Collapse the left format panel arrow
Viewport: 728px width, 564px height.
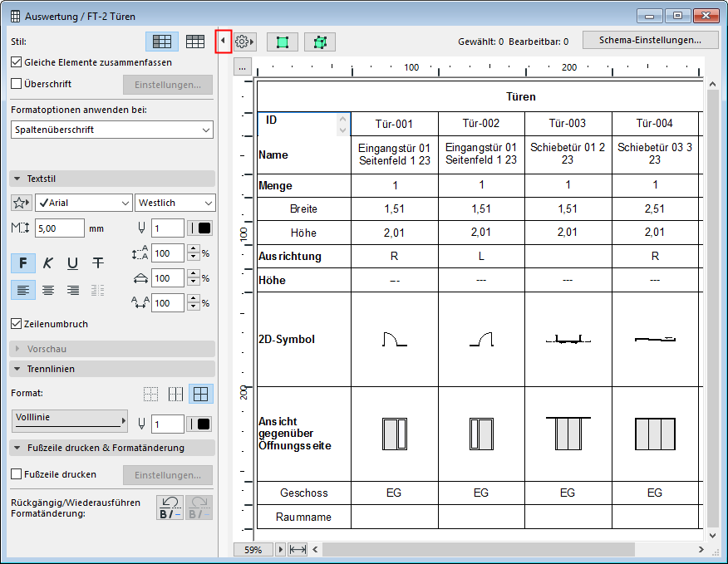[x=223, y=41]
